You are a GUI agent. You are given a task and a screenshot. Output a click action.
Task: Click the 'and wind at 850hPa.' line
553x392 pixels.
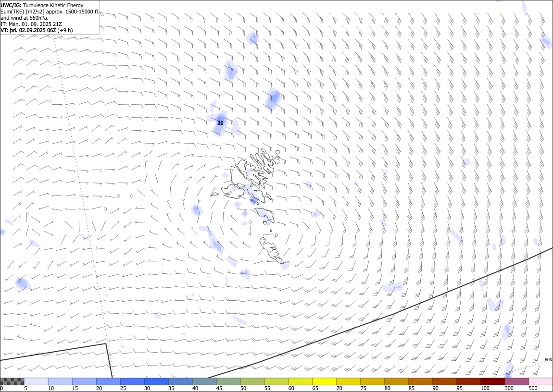pyautogui.click(x=25, y=18)
